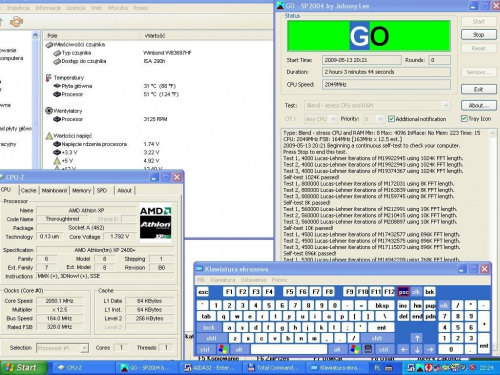Viewport: 500px width, 375px height.
Task: Switch to the Memory tab in CPU-Z
Action: point(81,190)
